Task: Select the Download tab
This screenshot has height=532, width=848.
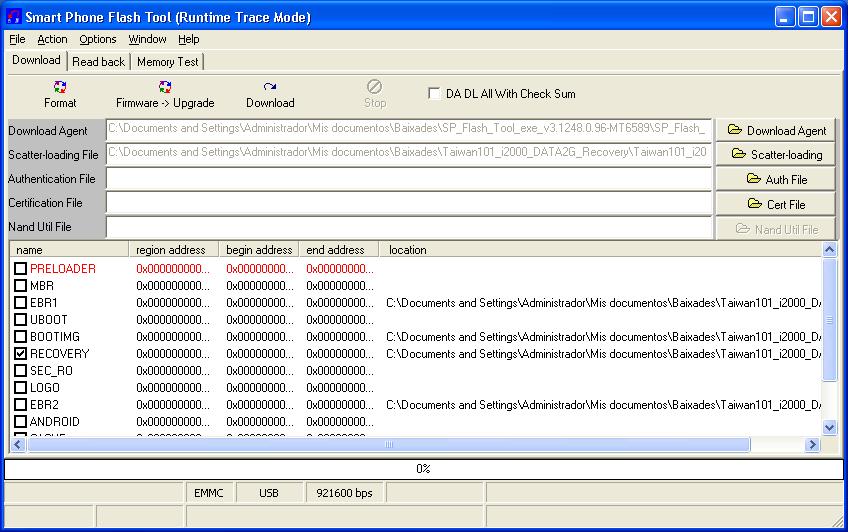Action: point(36,60)
